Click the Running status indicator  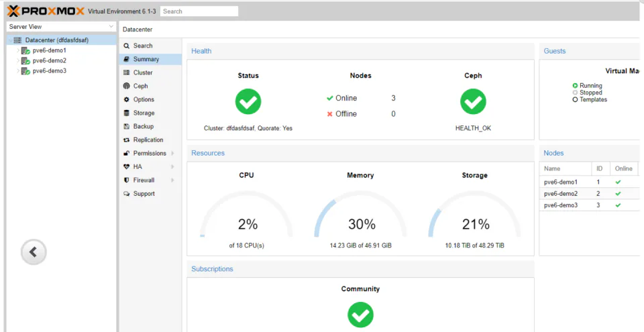(575, 86)
